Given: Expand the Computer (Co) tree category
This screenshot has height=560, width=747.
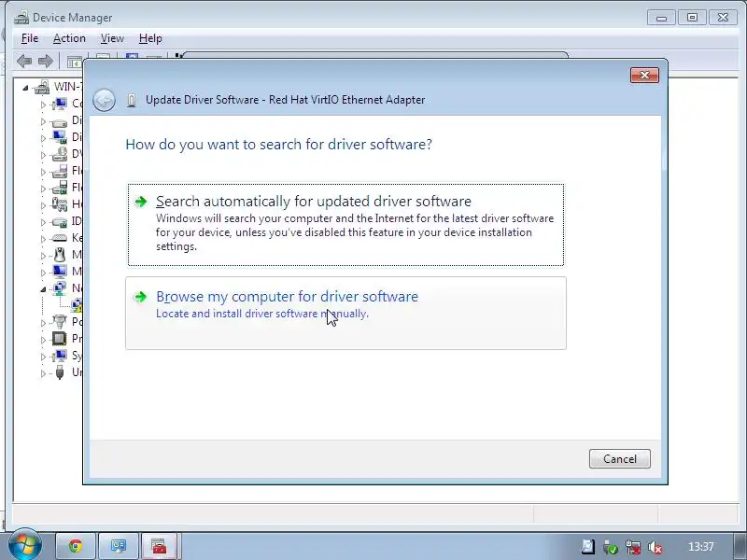Looking at the screenshot, I should (x=43, y=105).
